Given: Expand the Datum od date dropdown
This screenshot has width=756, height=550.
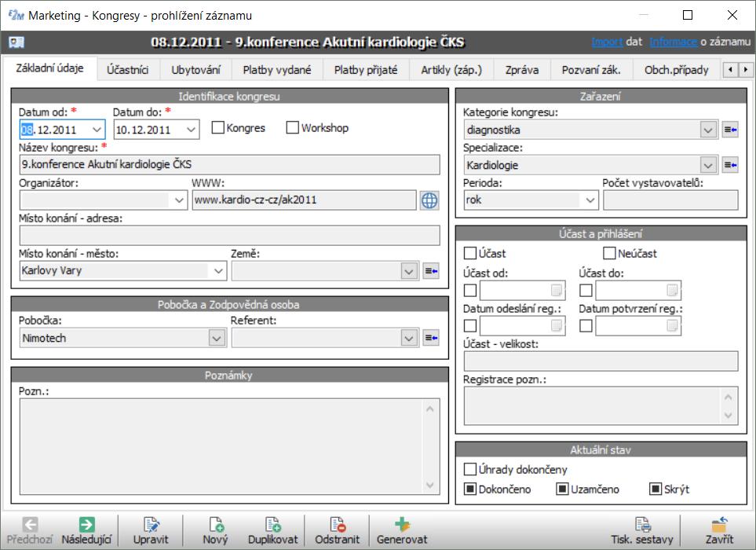Looking at the screenshot, I should tap(97, 130).
